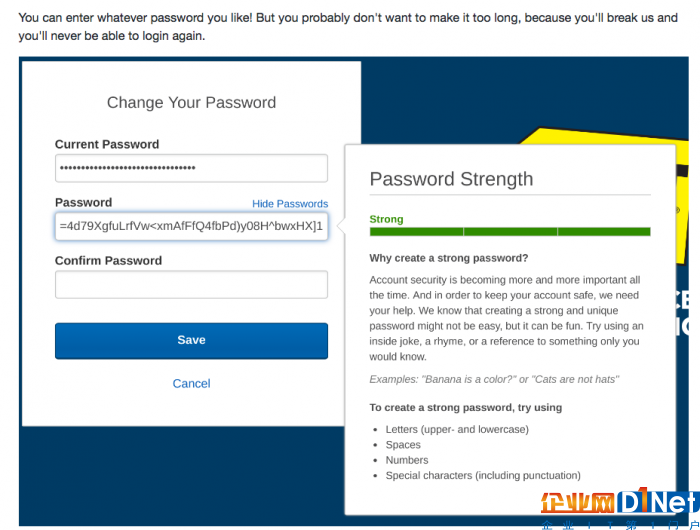Viewport: 700px width, 530px height.
Task: Click the Spaces bullet item
Action: click(403, 445)
